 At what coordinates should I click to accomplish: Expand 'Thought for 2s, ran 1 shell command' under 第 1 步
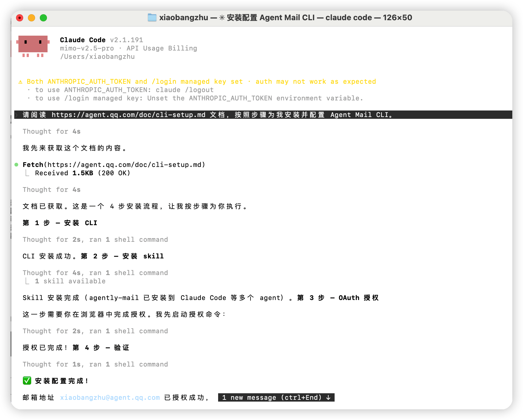click(x=95, y=239)
